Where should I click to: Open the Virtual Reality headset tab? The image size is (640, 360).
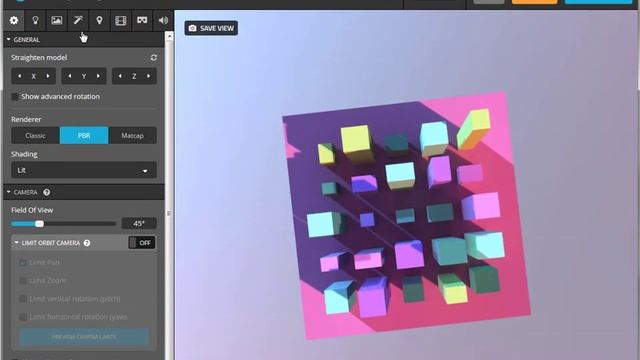click(142, 20)
